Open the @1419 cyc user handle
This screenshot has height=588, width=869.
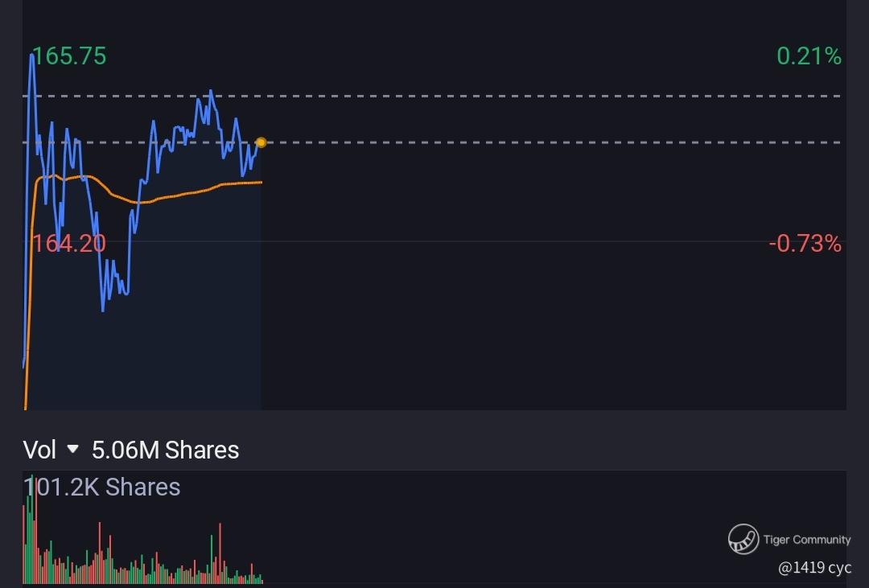pos(814,568)
